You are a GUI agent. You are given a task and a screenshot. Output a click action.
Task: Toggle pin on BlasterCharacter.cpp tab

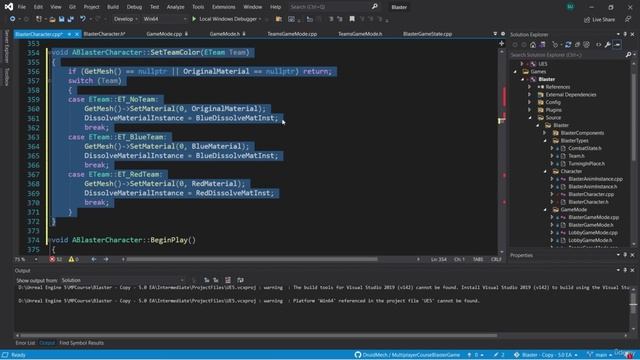69,34
